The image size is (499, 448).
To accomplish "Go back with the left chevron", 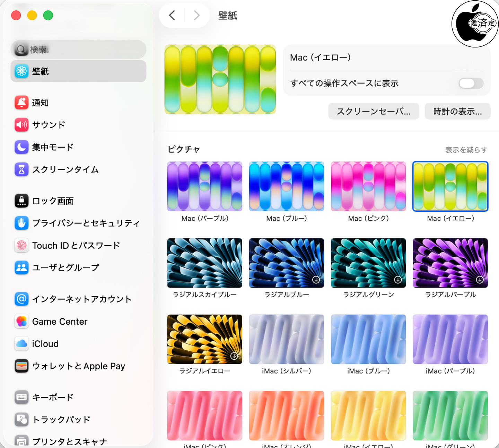I will click(x=172, y=15).
